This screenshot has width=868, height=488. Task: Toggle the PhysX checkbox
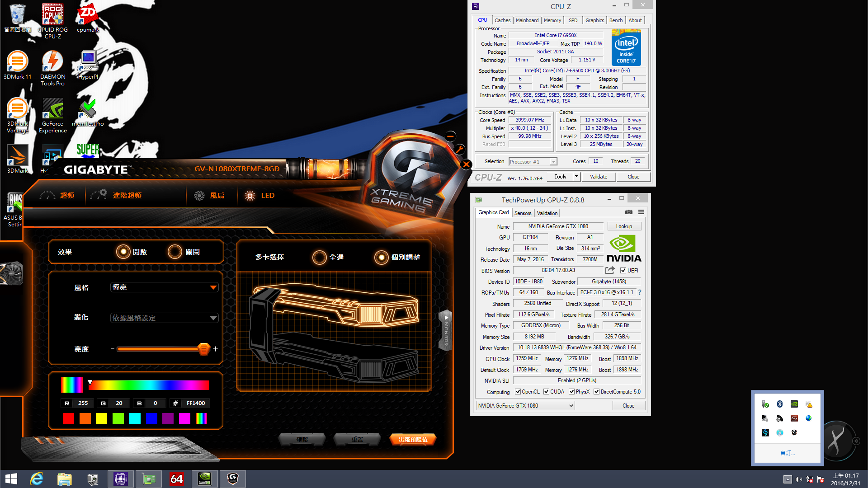[571, 392]
